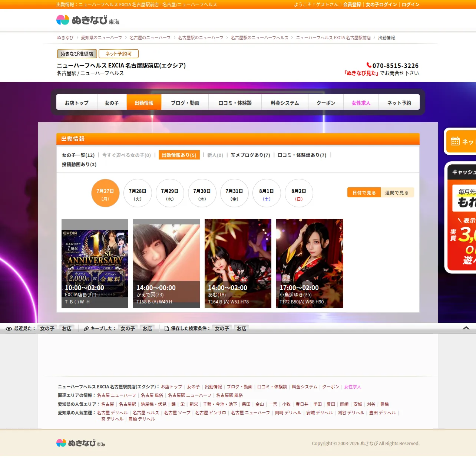Switch to 日付で見る view
The width and height of the screenshot is (476, 467).
pos(364,193)
